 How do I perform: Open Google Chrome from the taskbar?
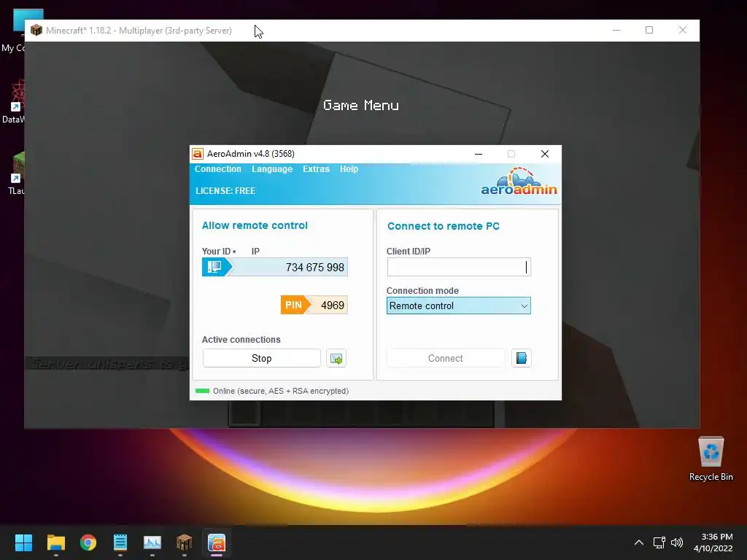tap(88, 542)
